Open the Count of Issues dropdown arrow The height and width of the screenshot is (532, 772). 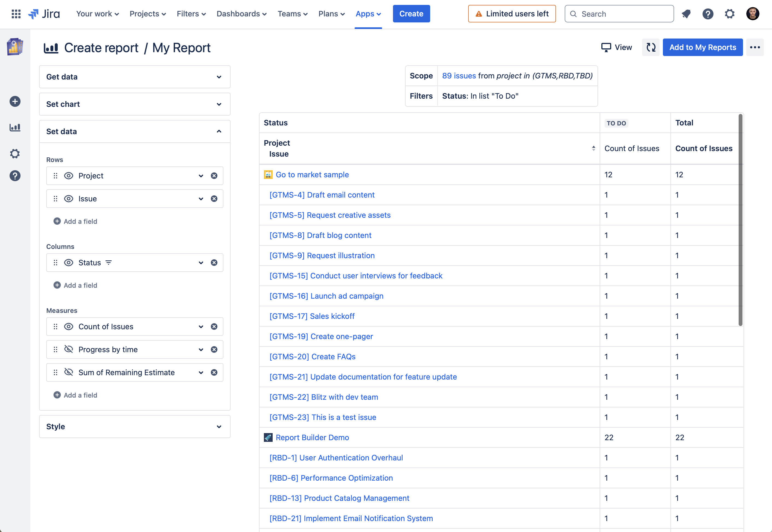201,327
